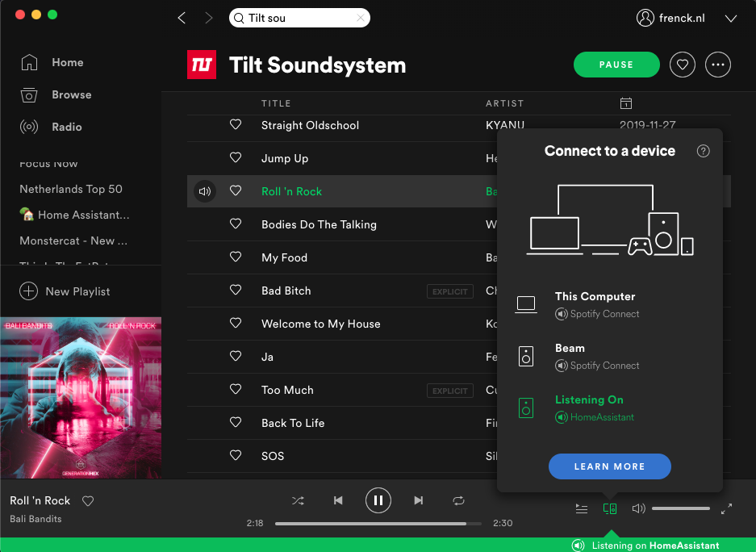Pause Tilt Soundsystem playback
This screenshot has width=756, height=552.
click(616, 65)
